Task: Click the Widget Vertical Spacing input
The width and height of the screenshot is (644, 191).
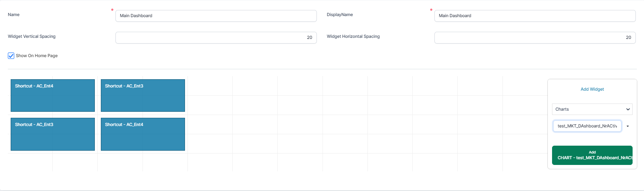Action: [x=216, y=37]
